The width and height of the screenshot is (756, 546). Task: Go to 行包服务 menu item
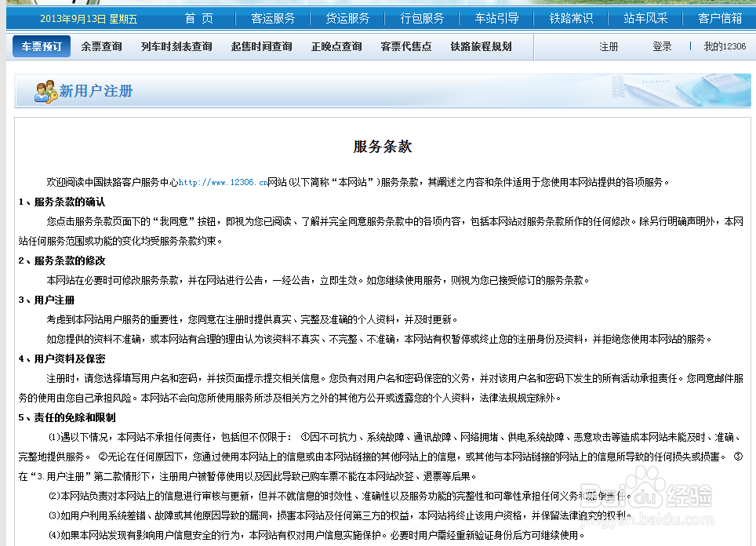click(x=422, y=19)
